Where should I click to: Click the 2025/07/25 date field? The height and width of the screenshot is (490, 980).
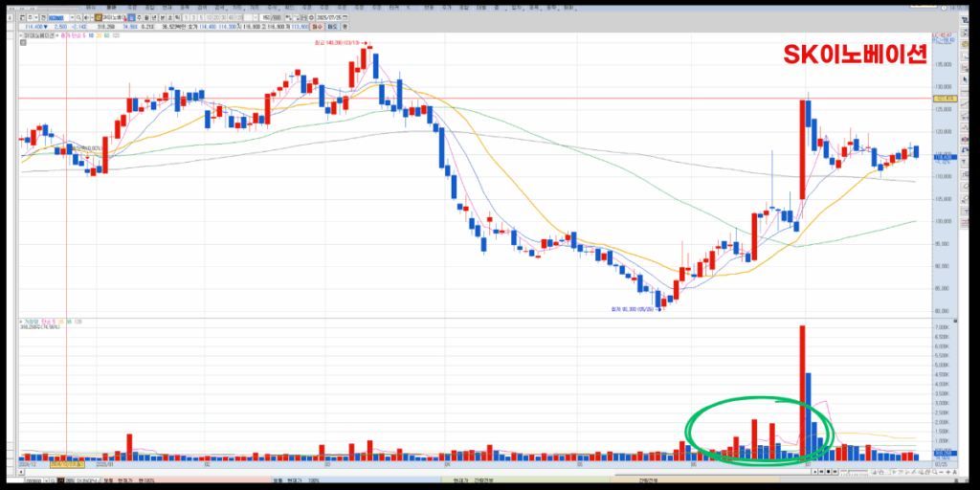[328, 17]
